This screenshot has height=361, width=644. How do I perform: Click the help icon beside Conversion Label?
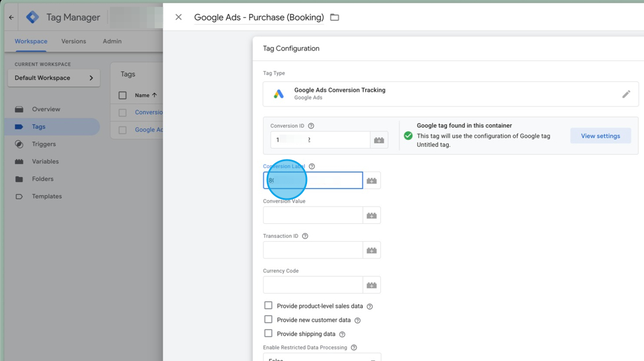(312, 166)
